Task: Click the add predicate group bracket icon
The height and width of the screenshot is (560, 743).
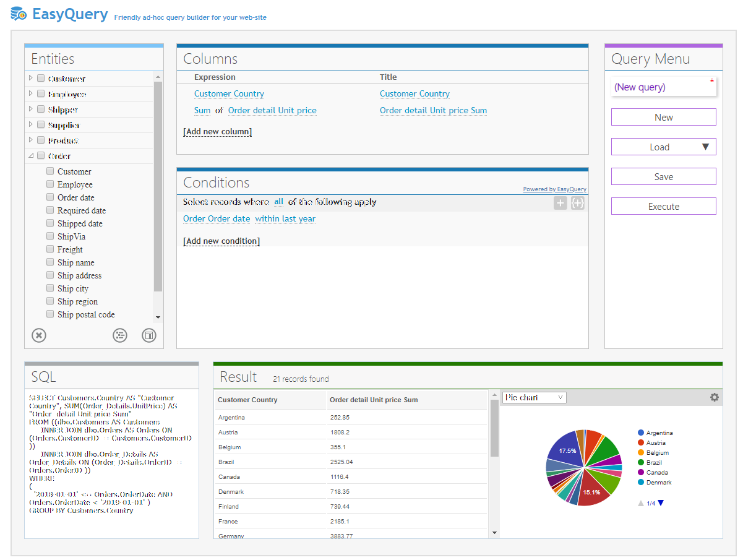Action: click(x=578, y=203)
